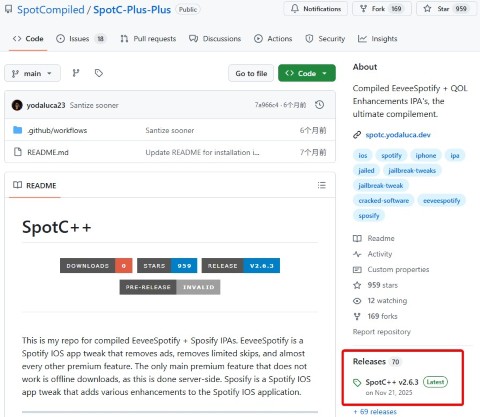The height and width of the screenshot is (417, 480).
Task: Fork the repository using Fork button
Action: (x=382, y=9)
